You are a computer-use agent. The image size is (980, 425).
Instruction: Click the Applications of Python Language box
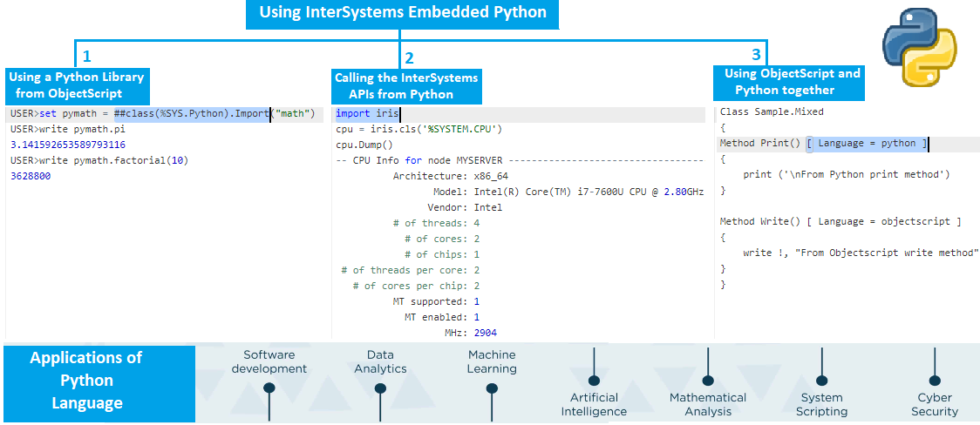(99, 381)
